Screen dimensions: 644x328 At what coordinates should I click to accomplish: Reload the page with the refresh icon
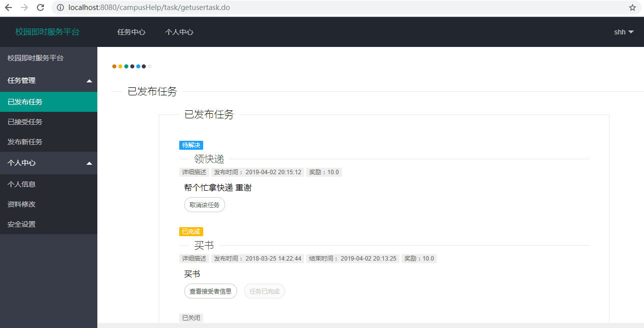(41, 7)
